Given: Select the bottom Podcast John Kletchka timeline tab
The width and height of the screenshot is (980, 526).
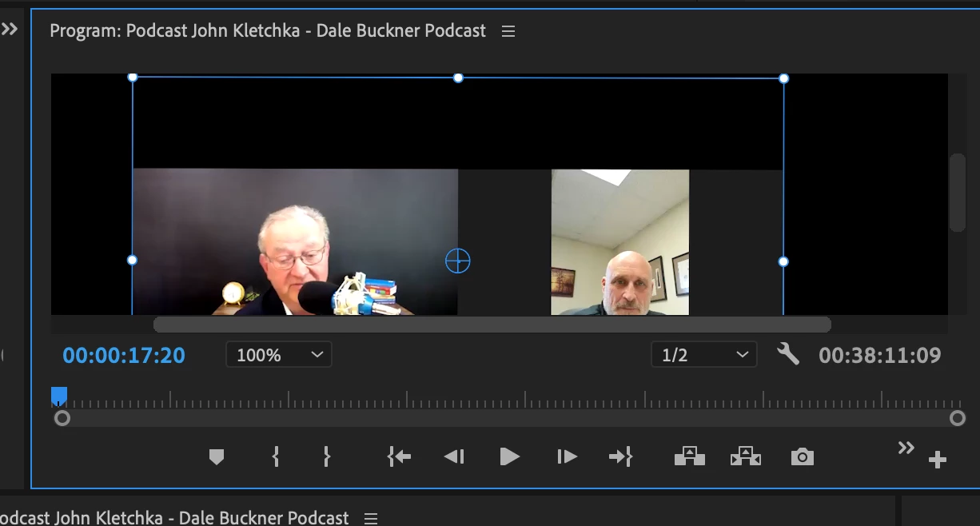Looking at the screenshot, I should [174, 518].
